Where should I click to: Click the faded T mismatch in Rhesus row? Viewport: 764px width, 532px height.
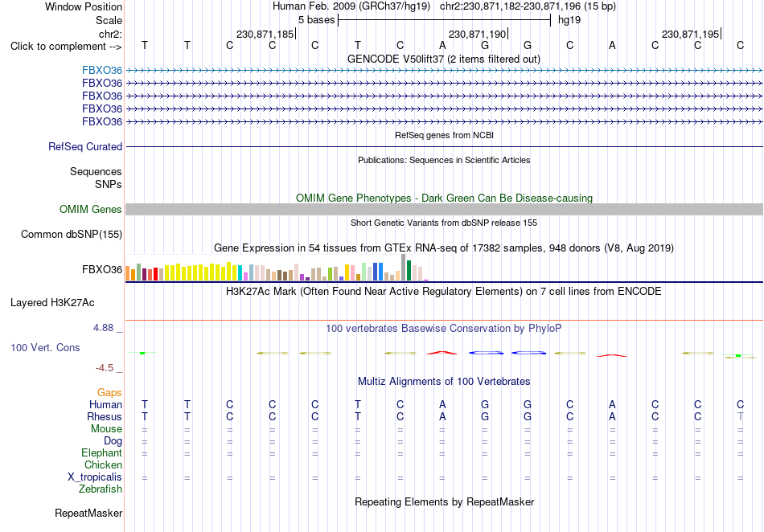tap(740, 416)
